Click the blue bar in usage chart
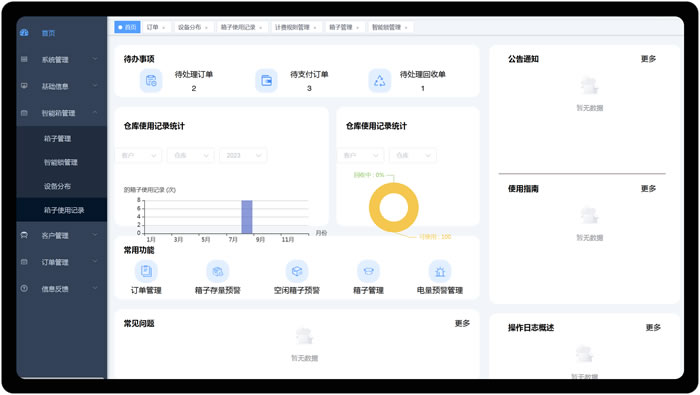This screenshot has width=700, height=395. click(x=247, y=217)
